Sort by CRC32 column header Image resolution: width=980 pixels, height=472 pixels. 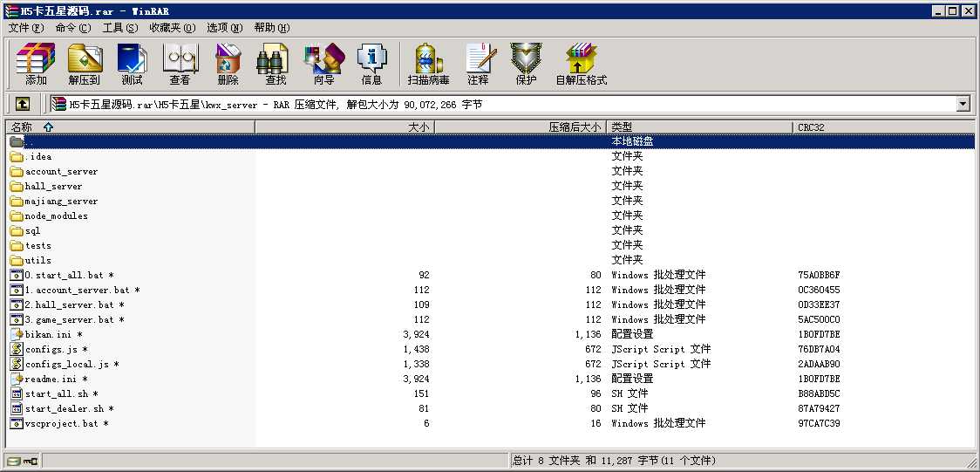pos(884,127)
